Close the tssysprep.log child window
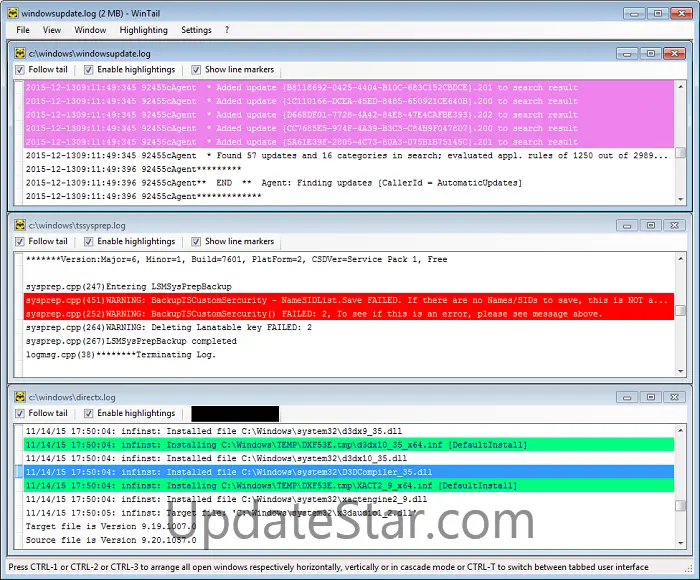This screenshot has width=700, height=580. [674, 225]
